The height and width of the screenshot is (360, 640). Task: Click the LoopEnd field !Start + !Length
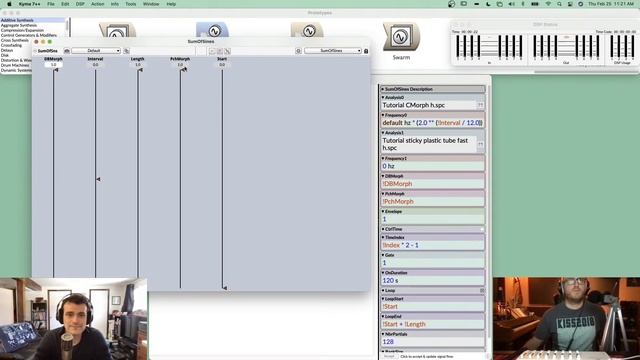pyautogui.click(x=432, y=324)
